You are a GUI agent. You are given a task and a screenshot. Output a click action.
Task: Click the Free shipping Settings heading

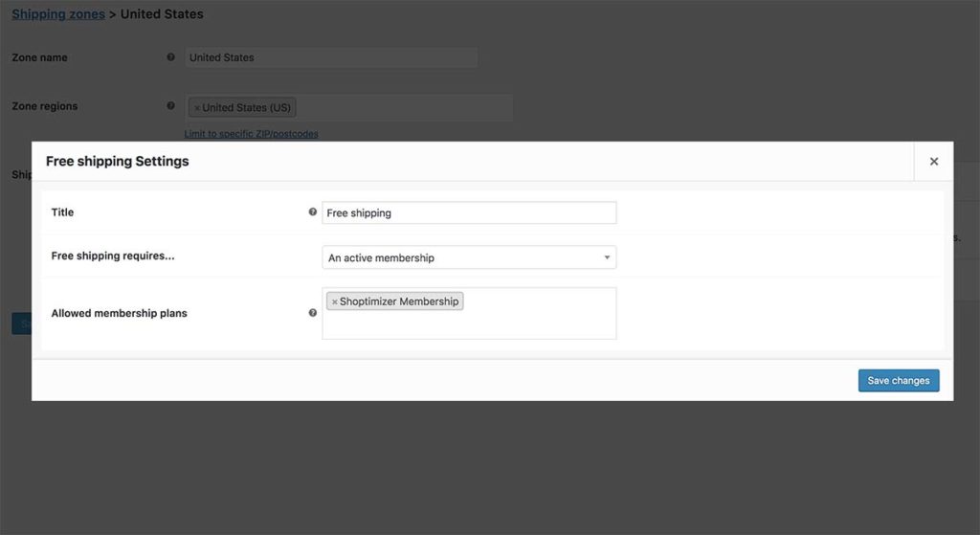[118, 161]
